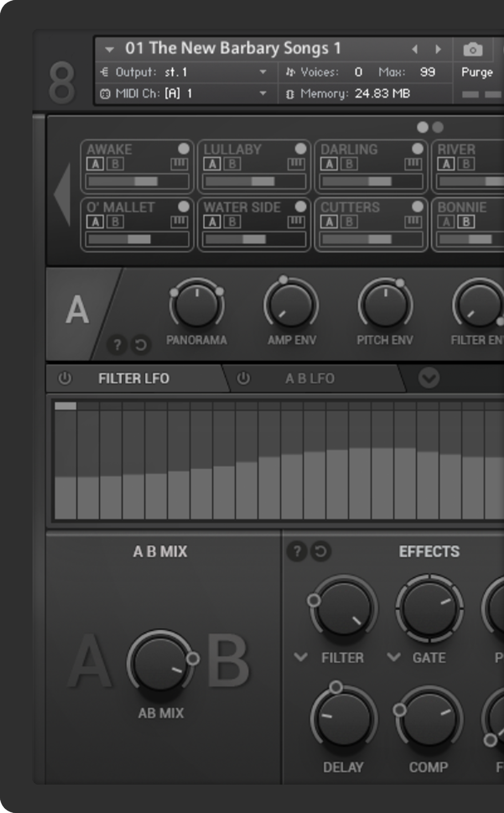
Task: Switch to the A B LFO tab
Action: click(x=310, y=379)
